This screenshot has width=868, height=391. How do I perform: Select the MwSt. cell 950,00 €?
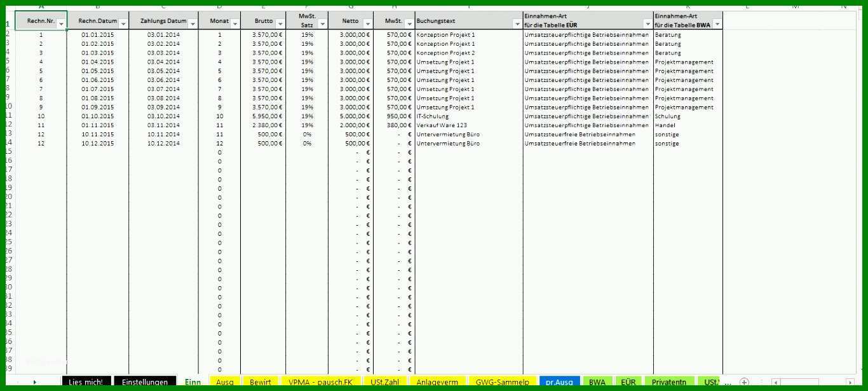click(x=394, y=116)
